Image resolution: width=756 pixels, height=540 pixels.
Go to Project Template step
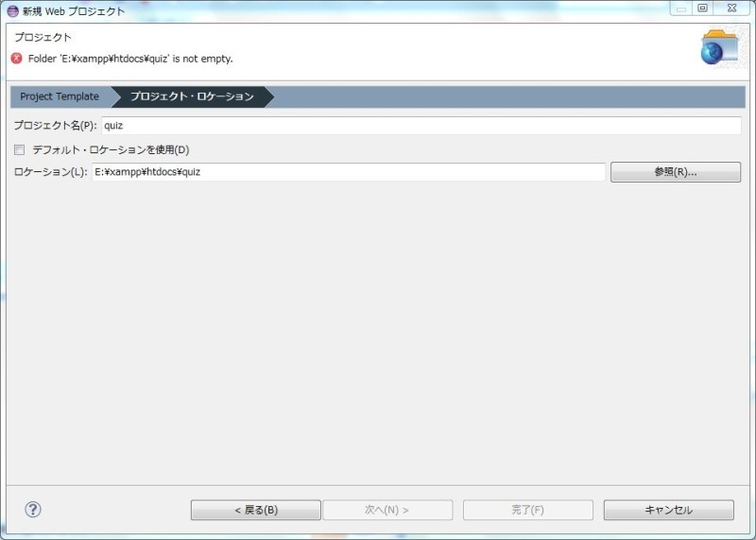pos(60,96)
